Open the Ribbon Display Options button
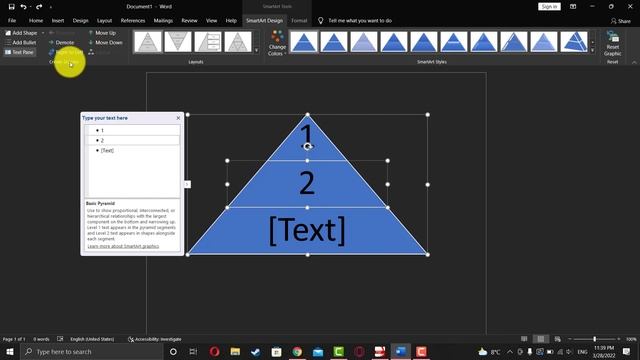The height and width of the screenshot is (360, 640). [x=573, y=7]
